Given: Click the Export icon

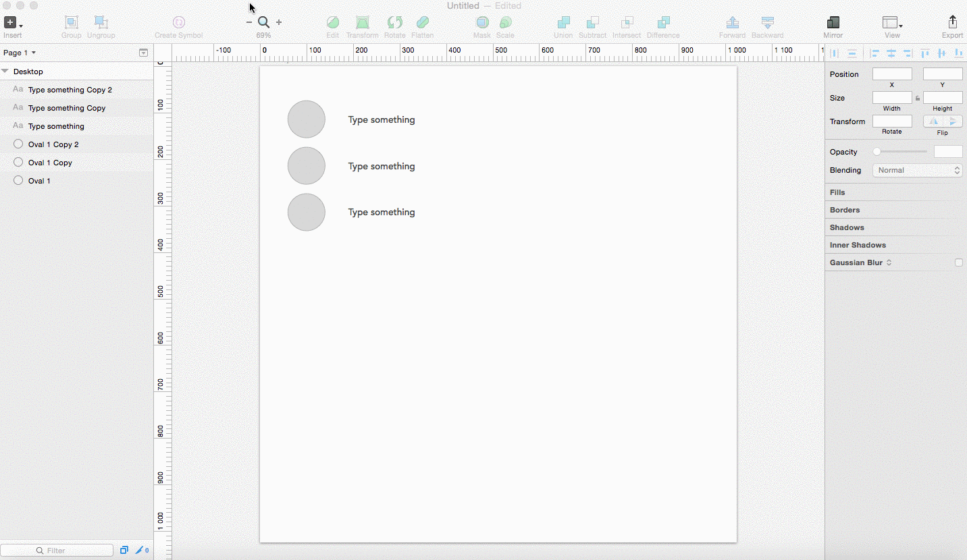Looking at the screenshot, I should coord(952,23).
